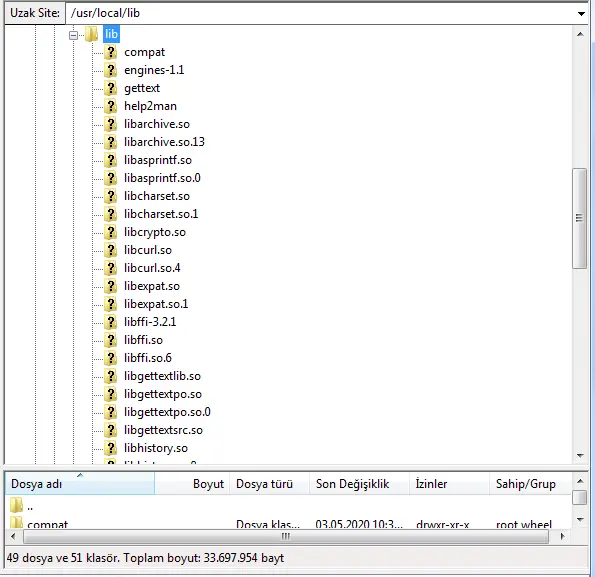Select libhistory.so tree entry
Viewport: 595px width, 577px height.
coord(156,448)
